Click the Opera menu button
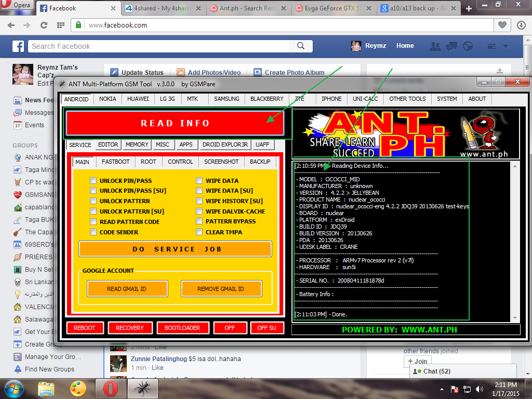Screen dimensions: 532x399 coord(17,6)
